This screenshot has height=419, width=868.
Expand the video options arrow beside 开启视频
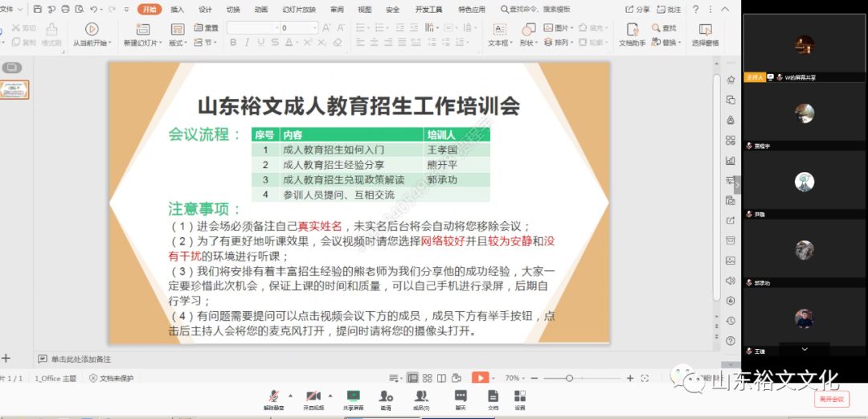330,396
